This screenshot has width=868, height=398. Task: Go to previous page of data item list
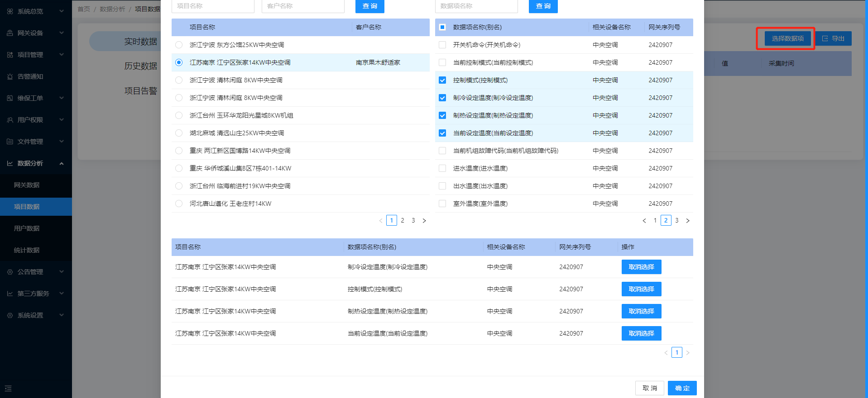point(644,221)
